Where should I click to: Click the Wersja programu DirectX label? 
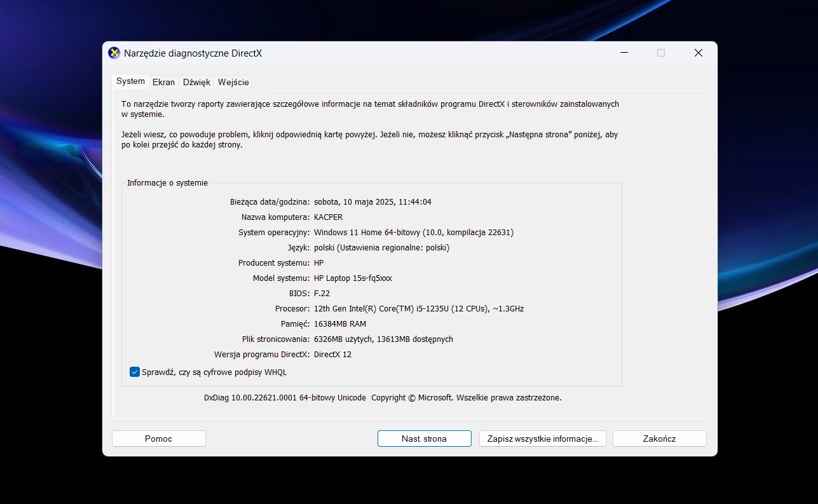click(262, 354)
